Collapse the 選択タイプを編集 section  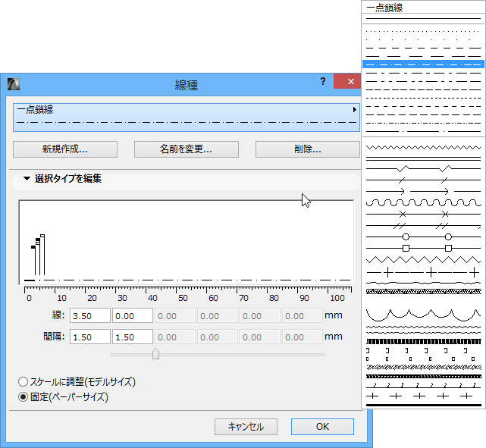[x=27, y=178]
